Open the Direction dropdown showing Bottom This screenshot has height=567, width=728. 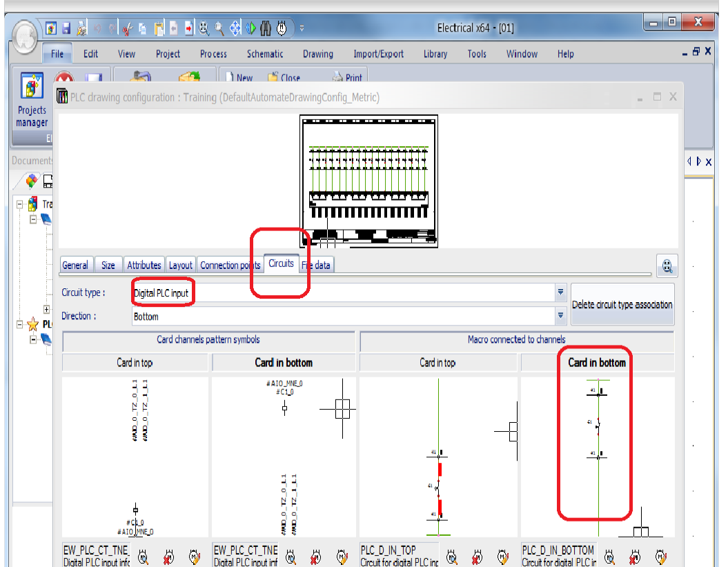pos(560,316)
